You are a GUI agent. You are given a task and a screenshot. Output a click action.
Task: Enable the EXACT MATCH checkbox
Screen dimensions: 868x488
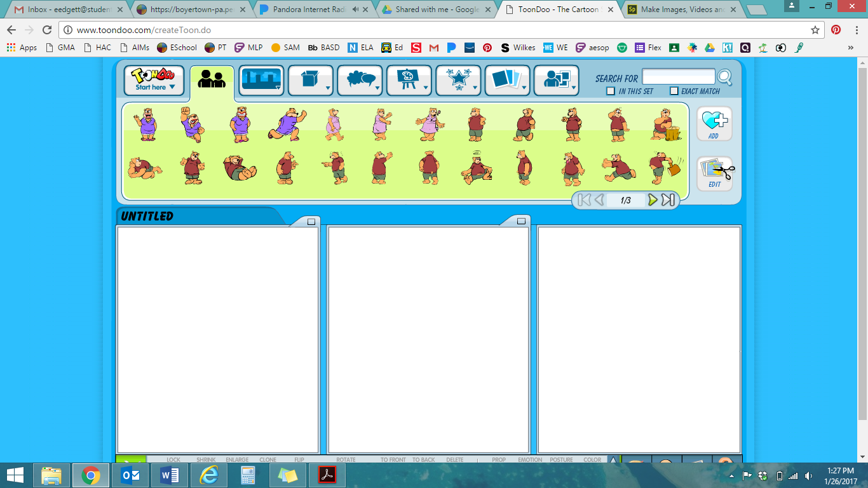(674, 91)
